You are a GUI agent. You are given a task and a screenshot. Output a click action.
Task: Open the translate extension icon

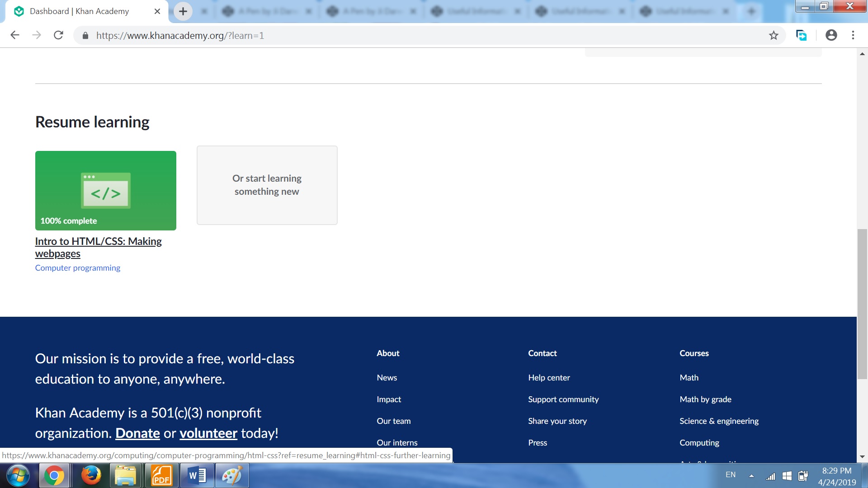click(x=801, y=35)
